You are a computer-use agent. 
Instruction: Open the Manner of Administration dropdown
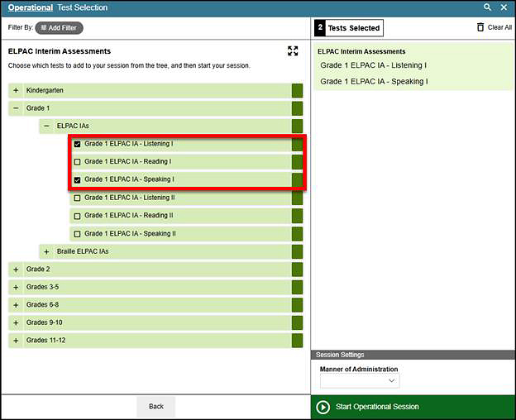point(360,381)
